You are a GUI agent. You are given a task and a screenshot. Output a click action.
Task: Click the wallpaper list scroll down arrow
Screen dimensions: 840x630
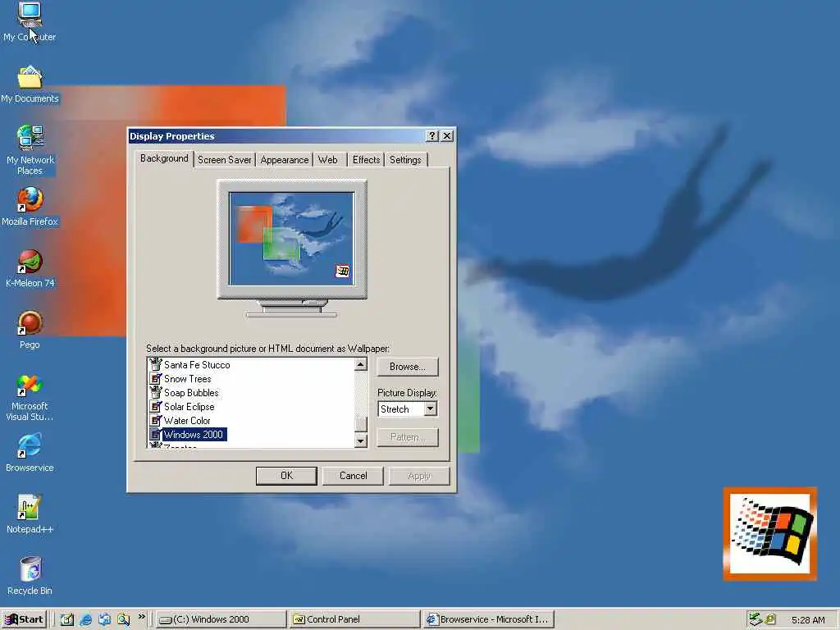coord(361,441)
